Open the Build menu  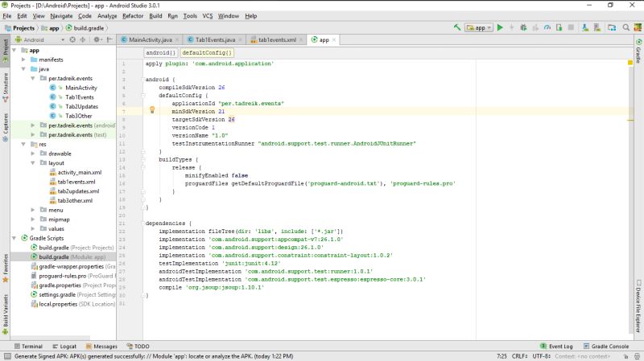point(155,16)
